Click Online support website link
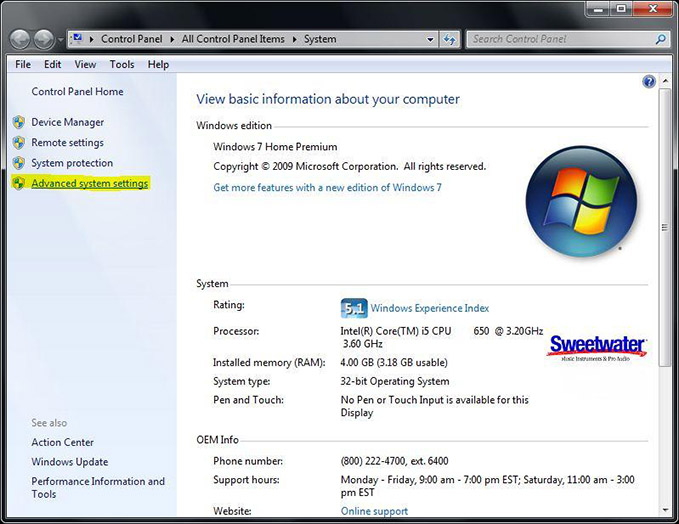The width and height of the screenshot is (679, 524). (x=374, y=511)
